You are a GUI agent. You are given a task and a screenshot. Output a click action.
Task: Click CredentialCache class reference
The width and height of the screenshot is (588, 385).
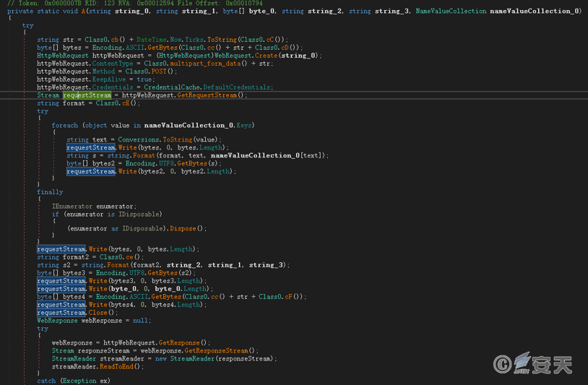172,87
